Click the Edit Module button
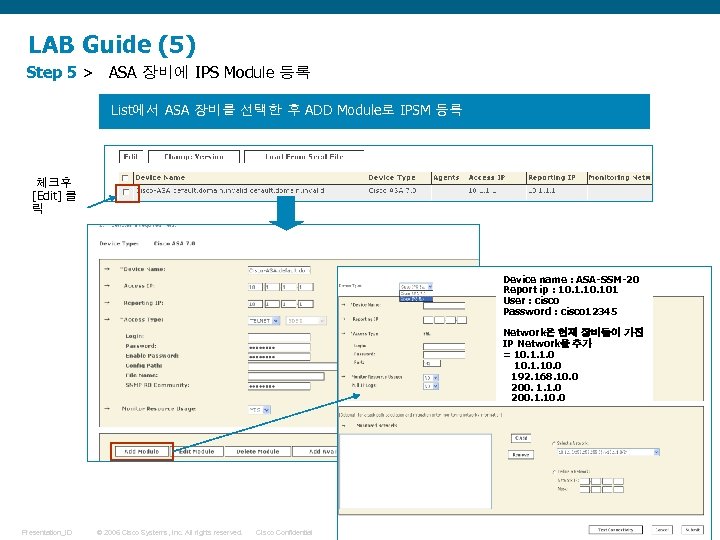Image resolution: width=720 pixels, height=540 pixels. pos(197,451)
